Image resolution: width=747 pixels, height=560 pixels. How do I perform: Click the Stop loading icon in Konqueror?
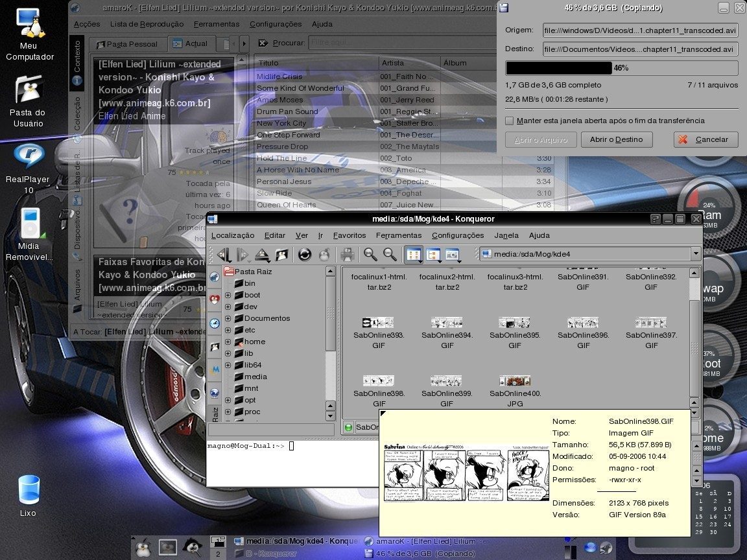click(x=324, y=254)
